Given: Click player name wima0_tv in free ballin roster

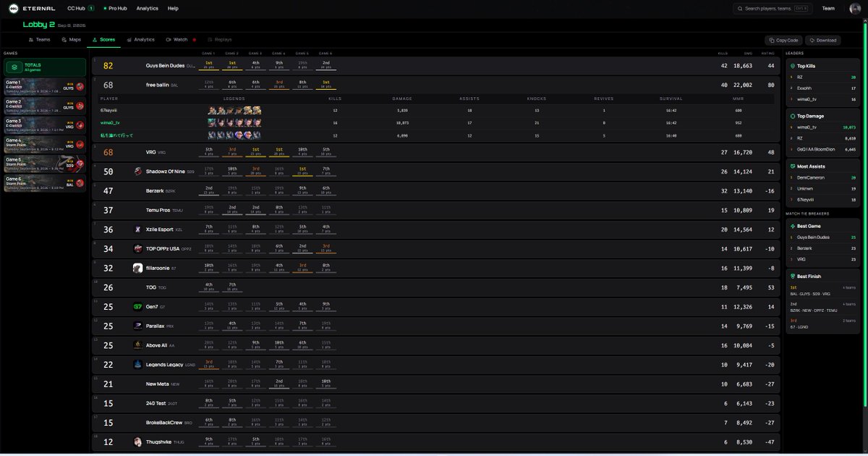Looking at the screenshot, I should tap(110, 123).
